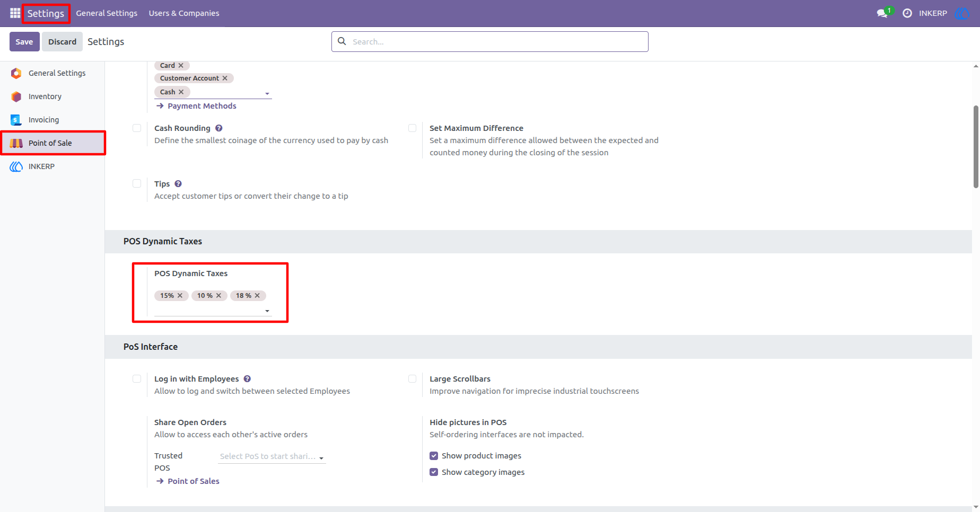Click the Point of Sale sidebar icon
Image resolution: width=980 pixels, height=512 pixels.
coord(16,143)
